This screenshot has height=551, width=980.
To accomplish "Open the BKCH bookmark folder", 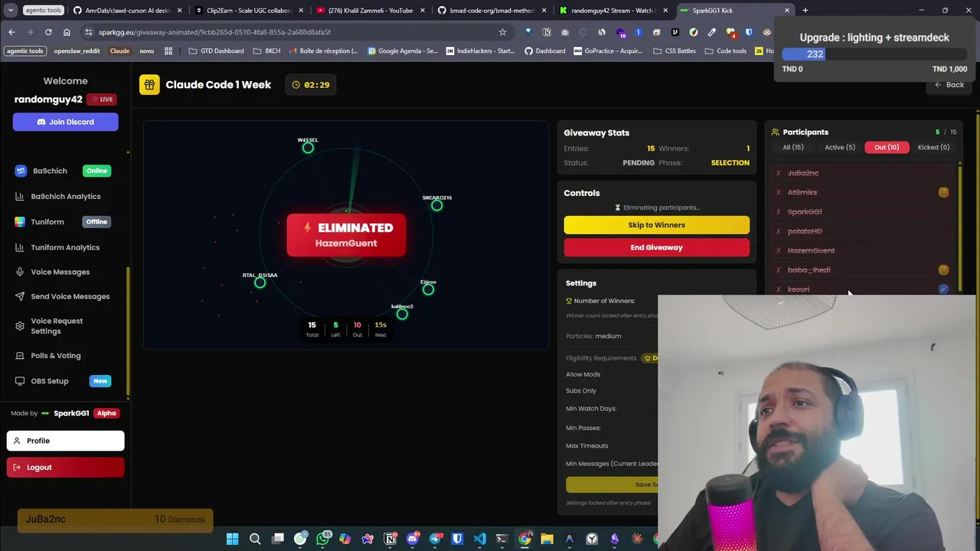I will (x=266, y=51).
